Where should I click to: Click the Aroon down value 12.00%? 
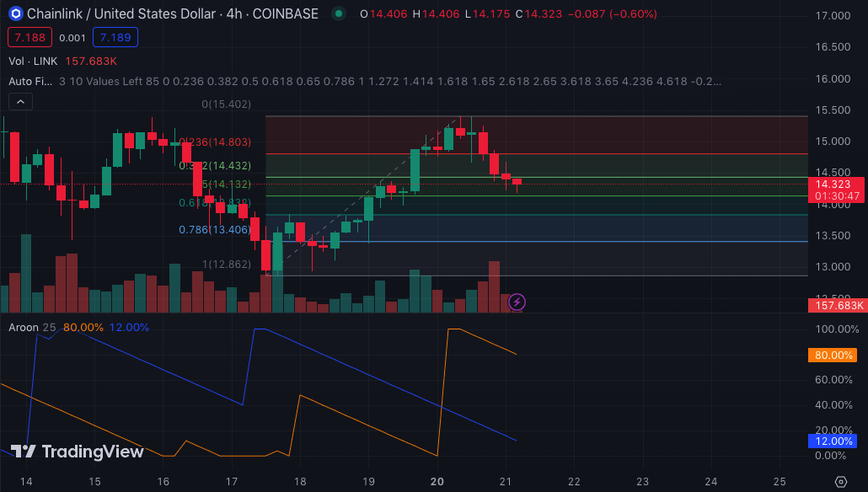129,328
